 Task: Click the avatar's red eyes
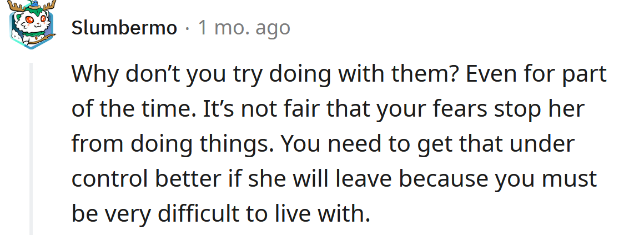36,19
